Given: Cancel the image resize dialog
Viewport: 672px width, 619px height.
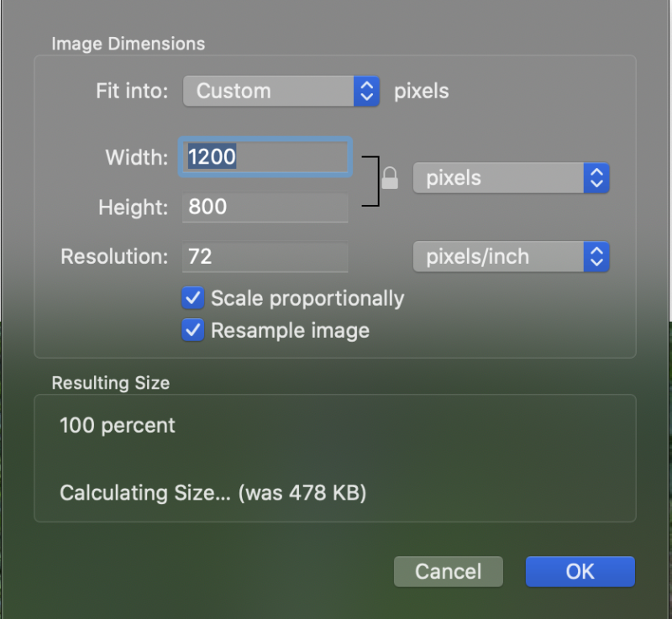Looking at the screenshot, I should point(448,571).
